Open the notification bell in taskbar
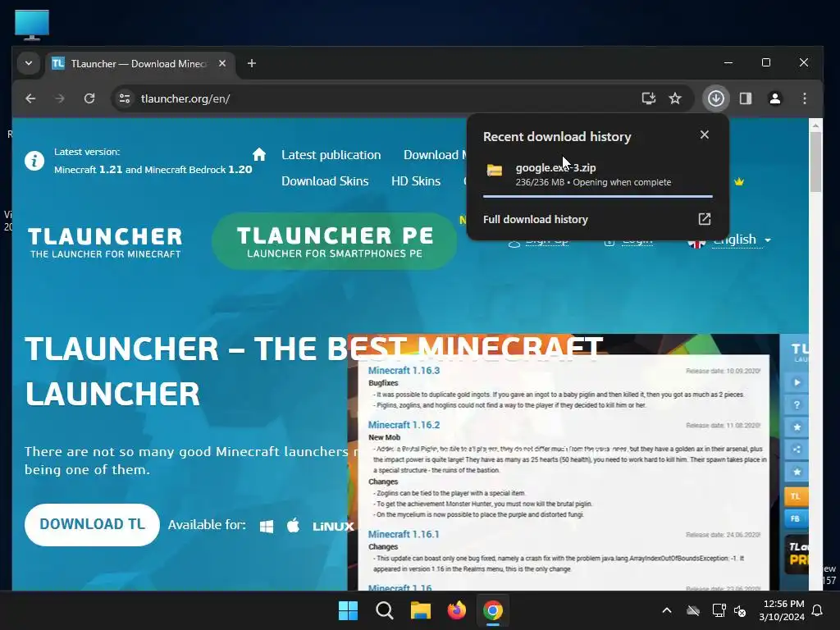This screenshot has height=630, width=840. click(x=818, y=610)
